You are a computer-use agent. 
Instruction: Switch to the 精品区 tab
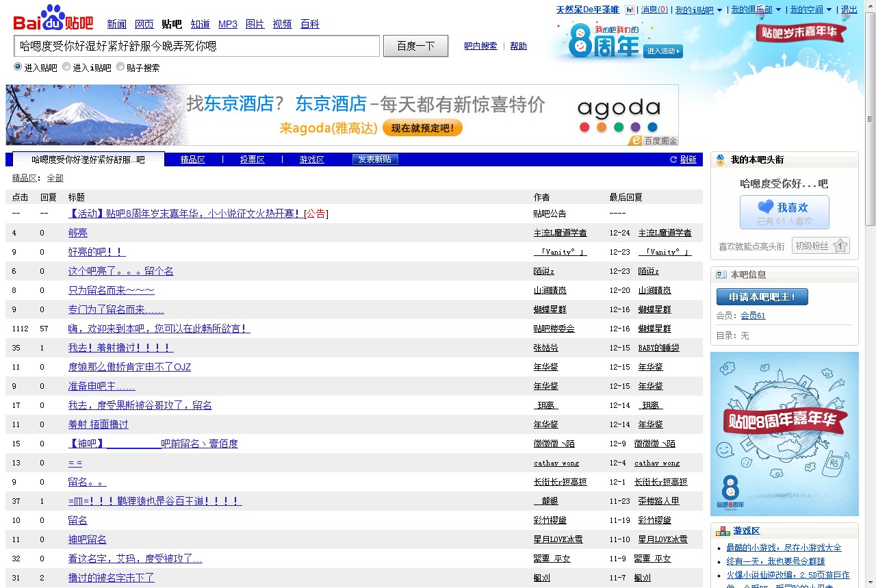click(193, 159)
